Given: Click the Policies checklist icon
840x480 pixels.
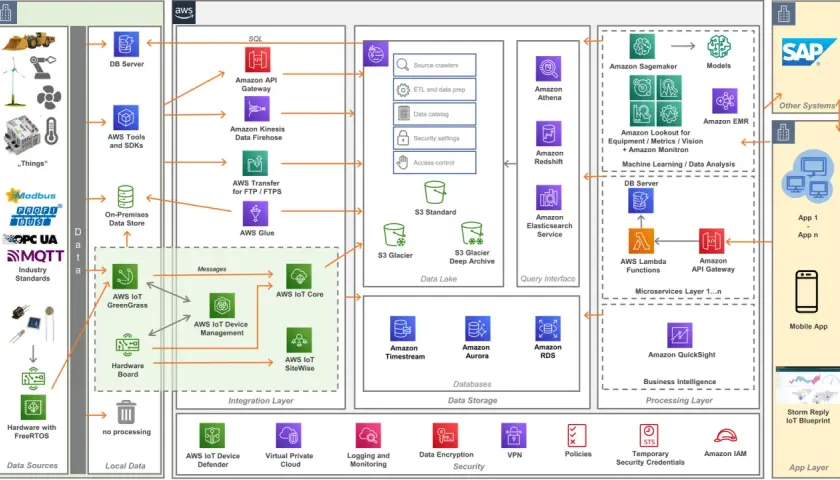Looking at the screenshot, I should click(x=577, y=435).
